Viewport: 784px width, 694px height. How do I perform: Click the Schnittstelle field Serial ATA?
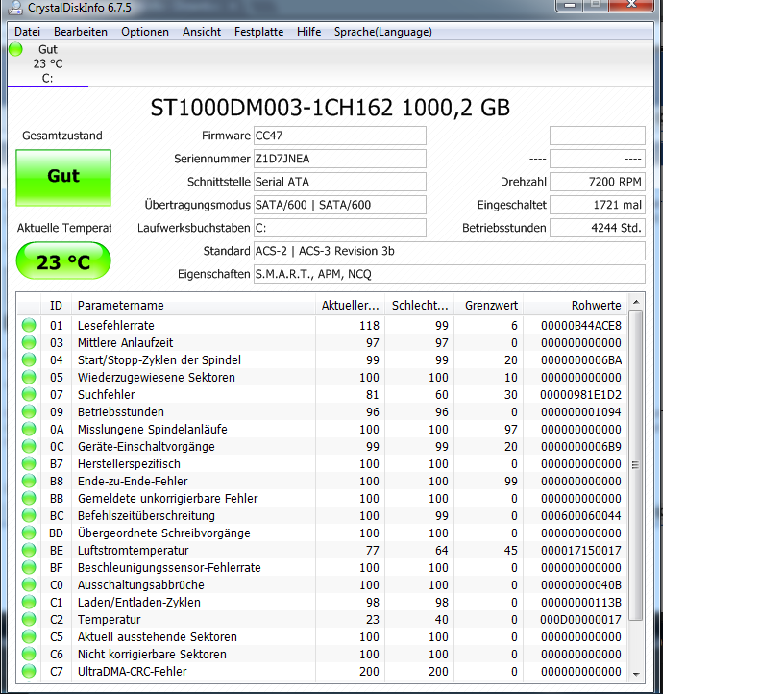pyautogui.click(x=340, y=182)
